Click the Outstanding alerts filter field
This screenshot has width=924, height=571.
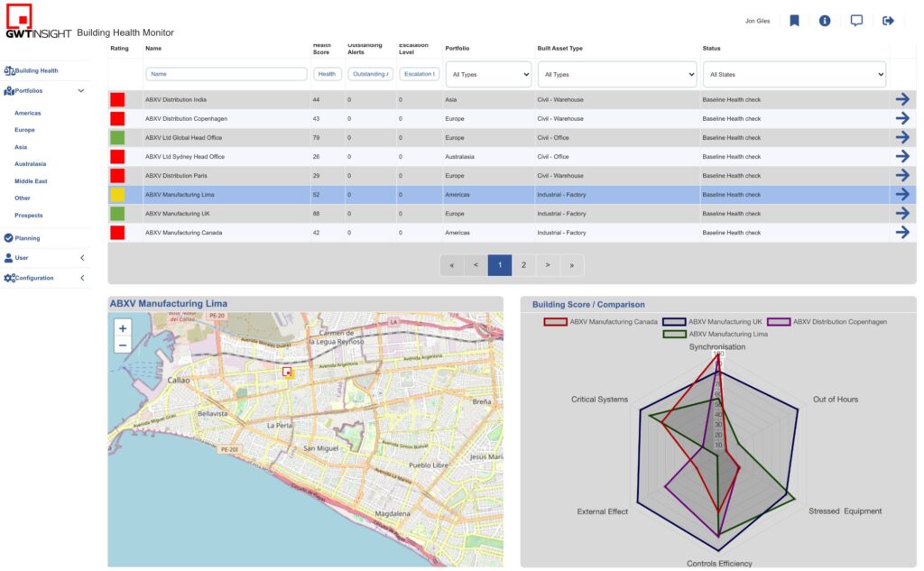click(x=370, y=74)
